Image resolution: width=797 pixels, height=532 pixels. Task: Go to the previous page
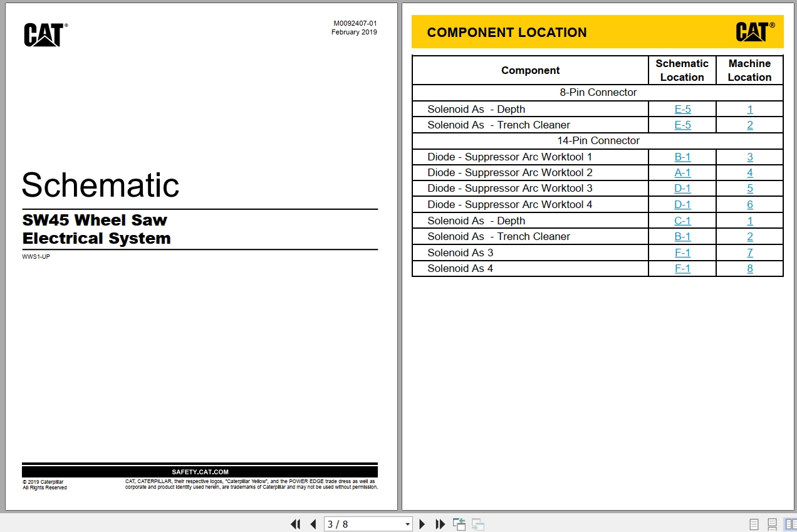click(313, 524)
